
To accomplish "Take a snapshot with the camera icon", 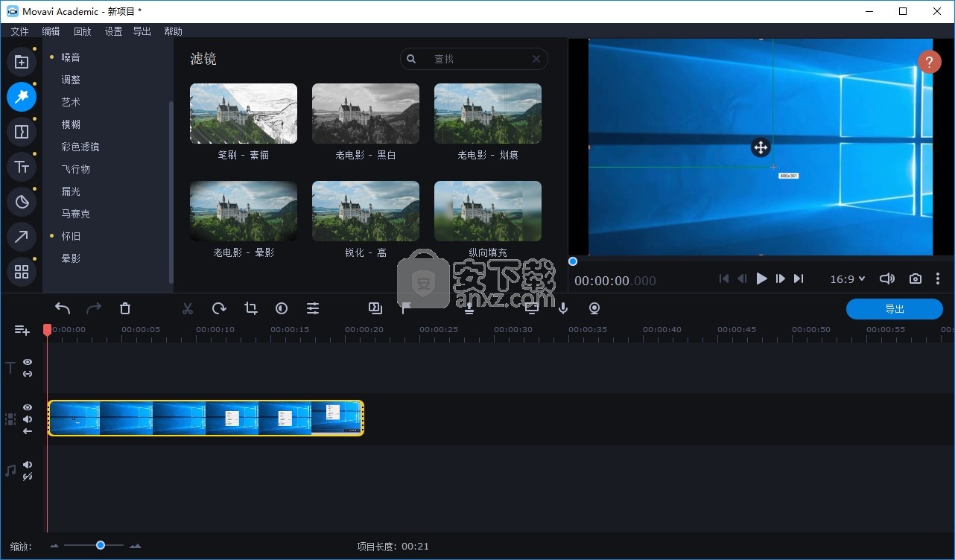I will click(x=916, y=279).
